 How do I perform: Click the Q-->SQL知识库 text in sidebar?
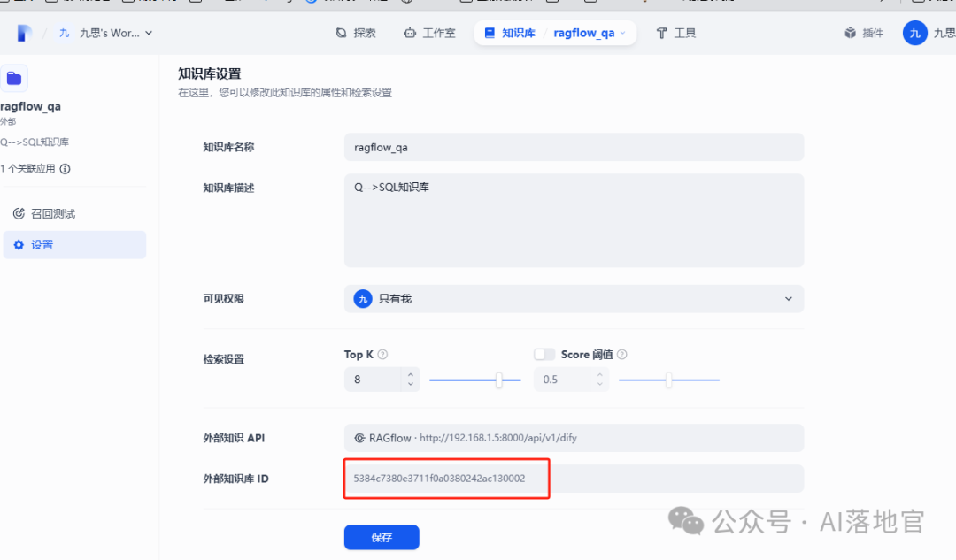tap(35, 142)
